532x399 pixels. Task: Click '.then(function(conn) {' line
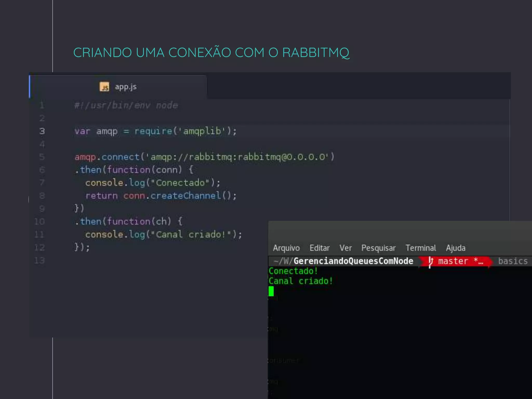click(x=134, y=170)
